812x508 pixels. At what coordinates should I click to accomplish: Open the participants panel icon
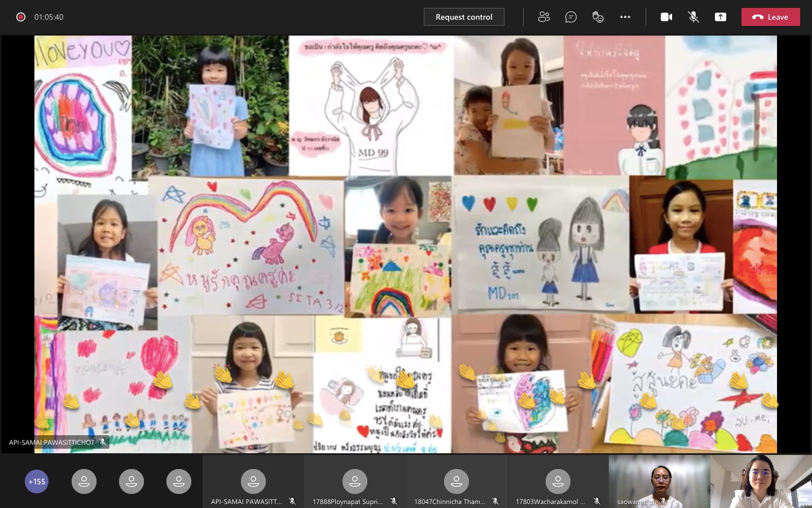pos(543,17)
